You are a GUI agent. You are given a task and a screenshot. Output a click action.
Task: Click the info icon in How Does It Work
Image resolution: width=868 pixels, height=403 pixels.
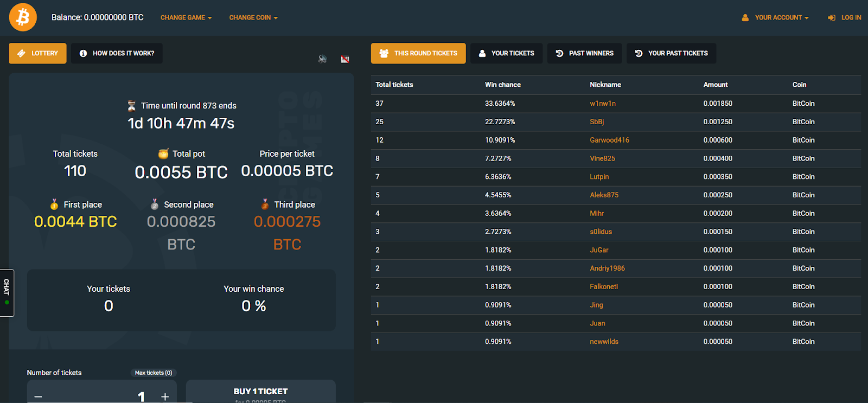pyautogui.click(x=83, y=53)
